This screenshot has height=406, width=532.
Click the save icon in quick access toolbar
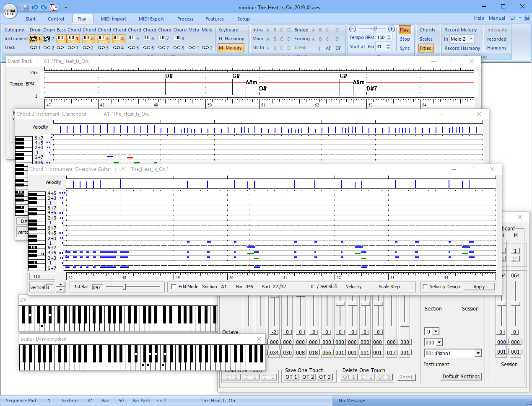26,8
